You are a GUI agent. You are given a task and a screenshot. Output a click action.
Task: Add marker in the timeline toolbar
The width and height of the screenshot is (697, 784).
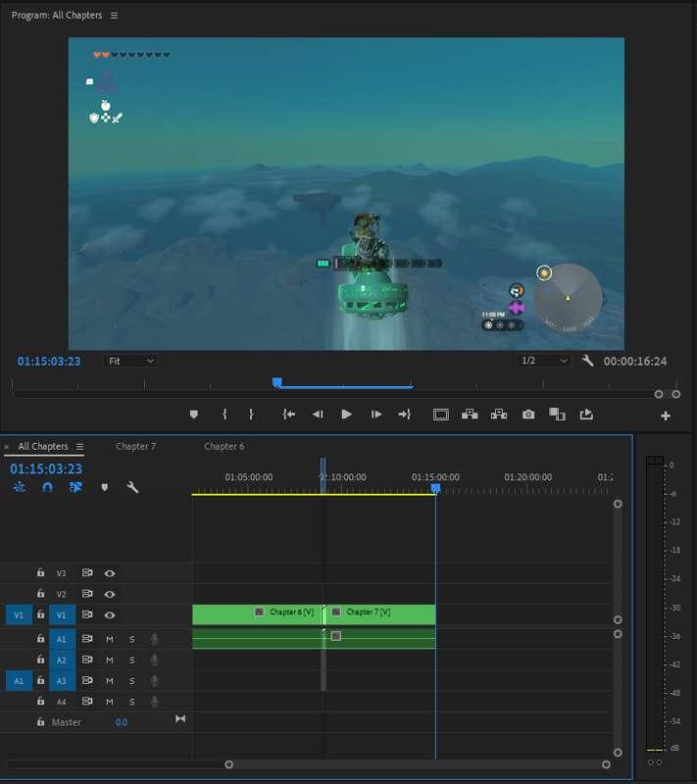pyautogui.click(x=105, y=487)
